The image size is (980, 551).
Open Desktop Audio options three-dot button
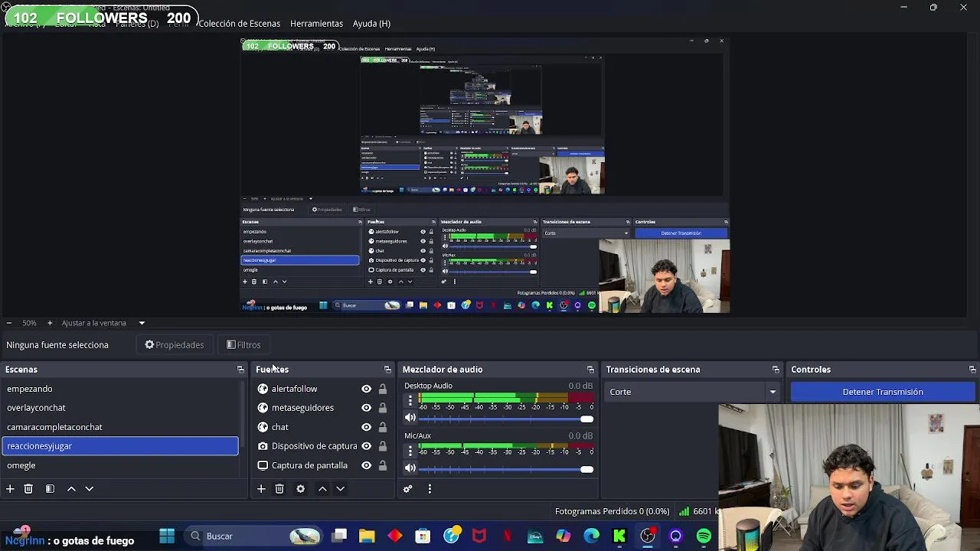tap(410, 399)
